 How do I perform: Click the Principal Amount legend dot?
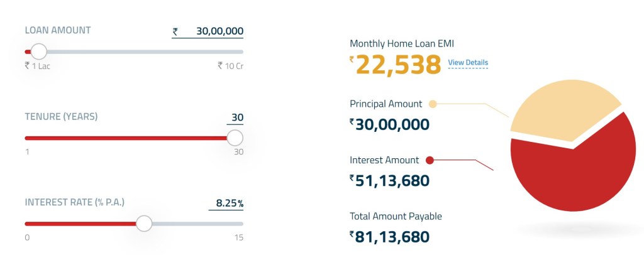coord(433,104)
